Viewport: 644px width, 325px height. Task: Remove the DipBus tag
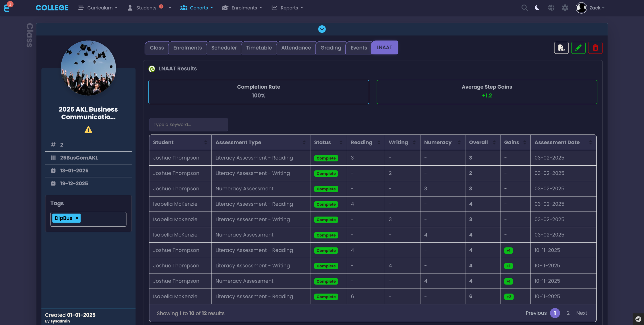click(77, 218)
